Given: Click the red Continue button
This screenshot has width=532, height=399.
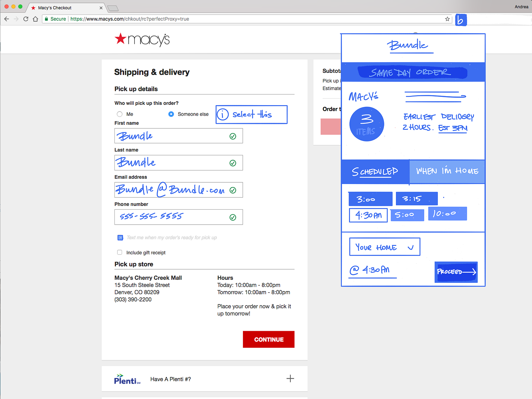Looking at the screenshot, I should coord(268,339).
